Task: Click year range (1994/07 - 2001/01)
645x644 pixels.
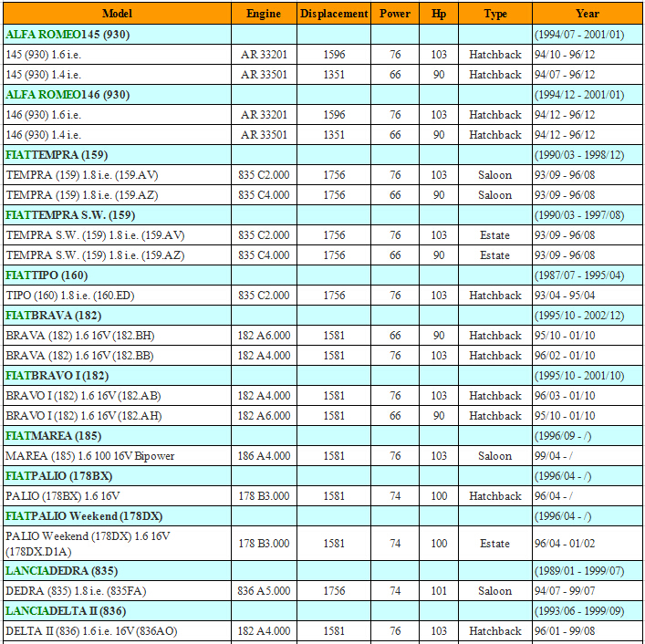Action: click(x=579, y=35)
